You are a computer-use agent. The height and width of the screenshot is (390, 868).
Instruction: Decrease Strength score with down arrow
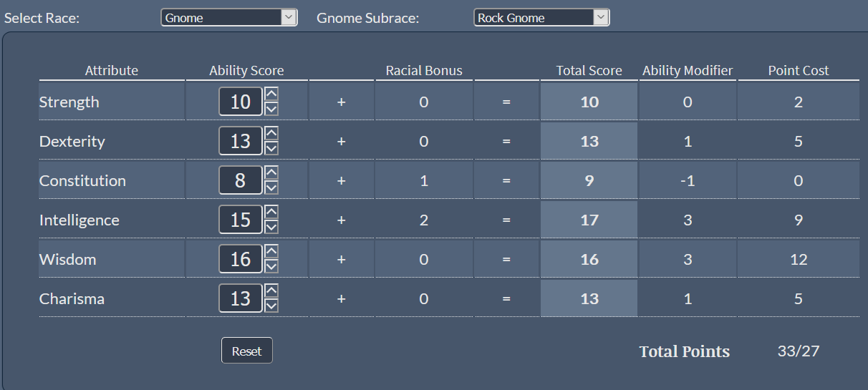pos(271,109)
